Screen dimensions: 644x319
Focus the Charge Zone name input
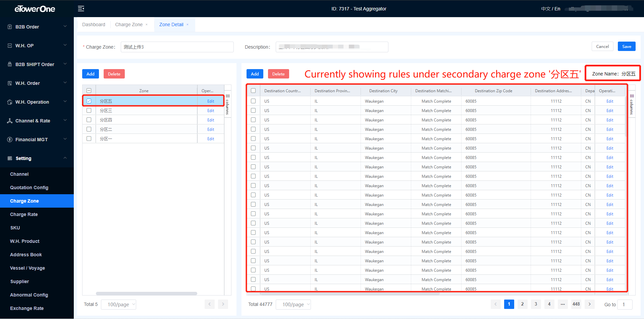click(x=177, y=47)
